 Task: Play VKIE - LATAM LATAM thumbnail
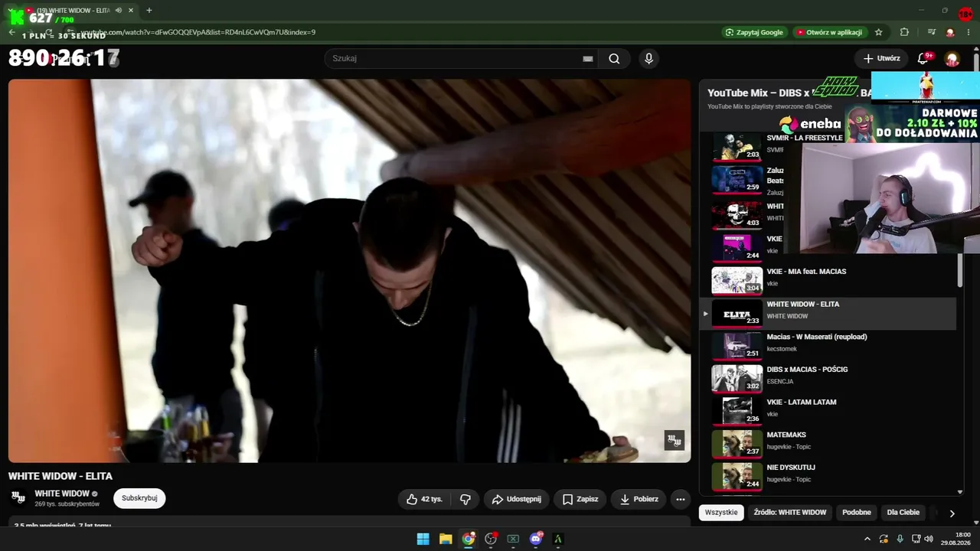(x=737, y=412)
